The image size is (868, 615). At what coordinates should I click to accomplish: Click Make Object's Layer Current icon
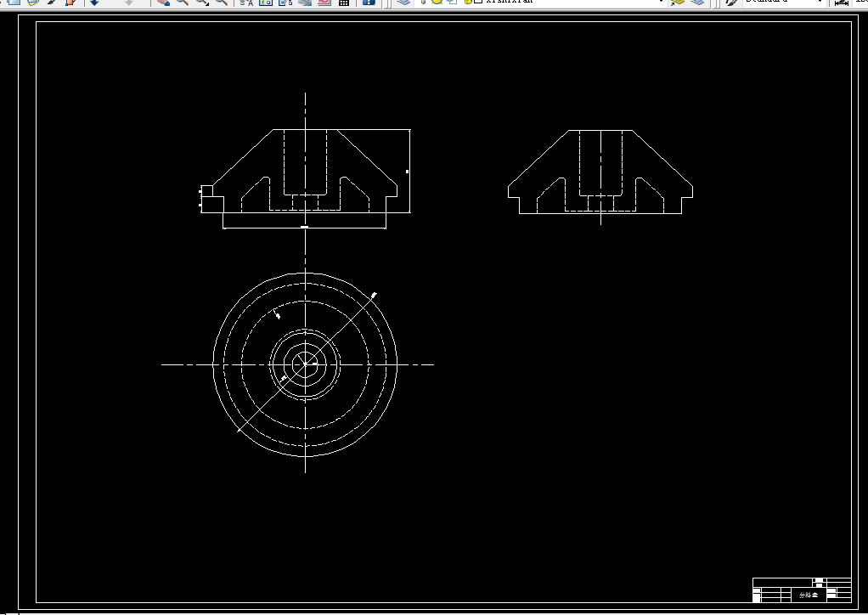click(678, 3)
